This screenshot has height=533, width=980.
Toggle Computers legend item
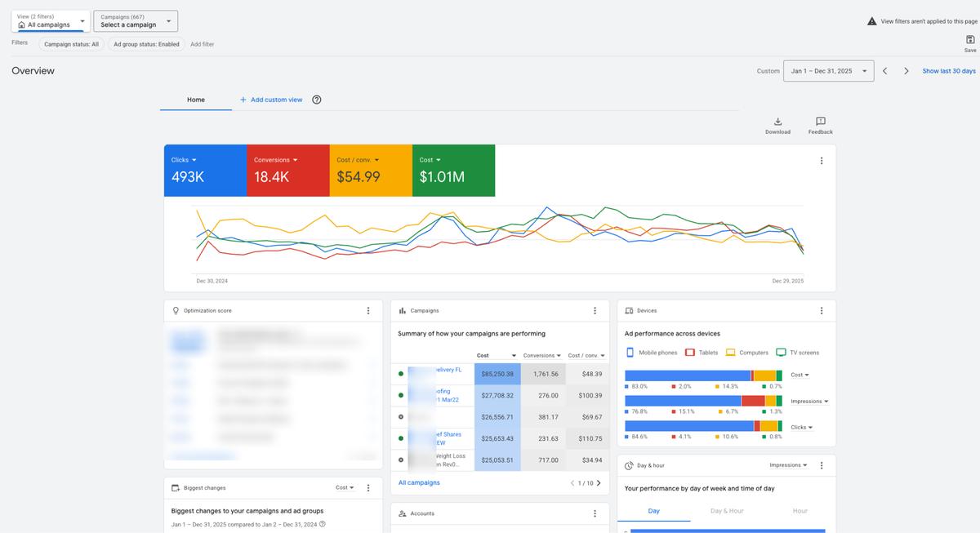(x=747, y=353)
